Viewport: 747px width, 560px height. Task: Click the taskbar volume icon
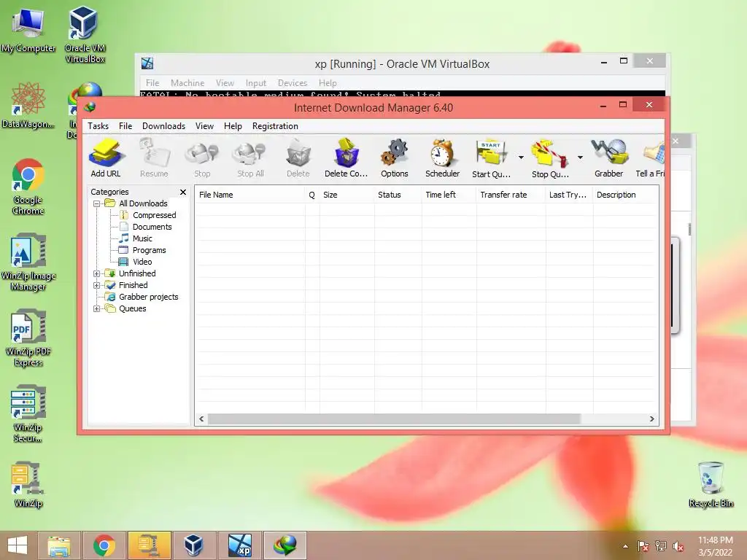678,546
